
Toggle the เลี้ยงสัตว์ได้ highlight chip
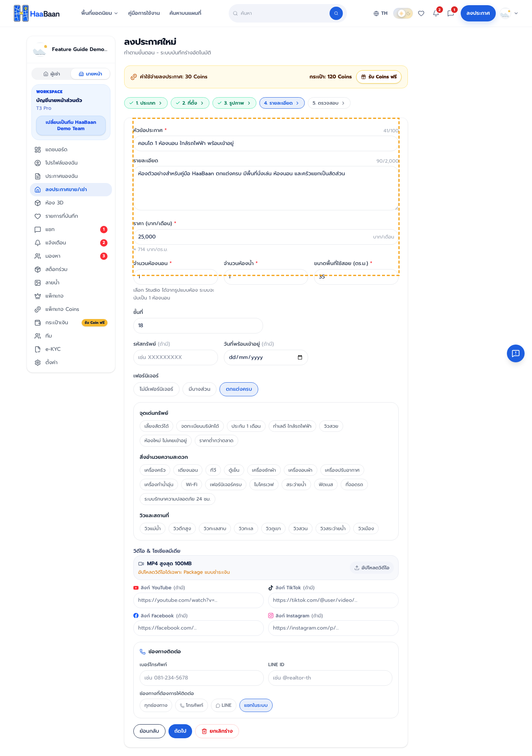point(156,426)
